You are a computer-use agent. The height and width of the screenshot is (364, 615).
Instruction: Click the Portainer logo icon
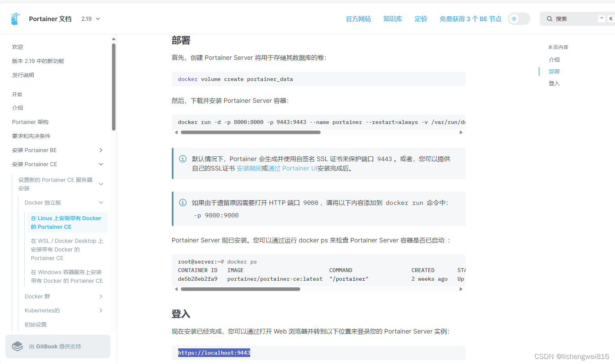click(15, 19)
